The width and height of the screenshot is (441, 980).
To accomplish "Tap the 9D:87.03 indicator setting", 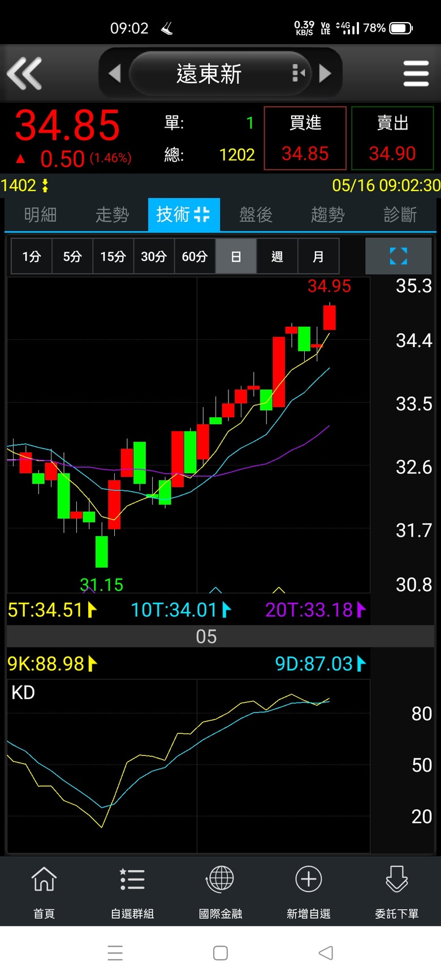I will pos(321,663).
